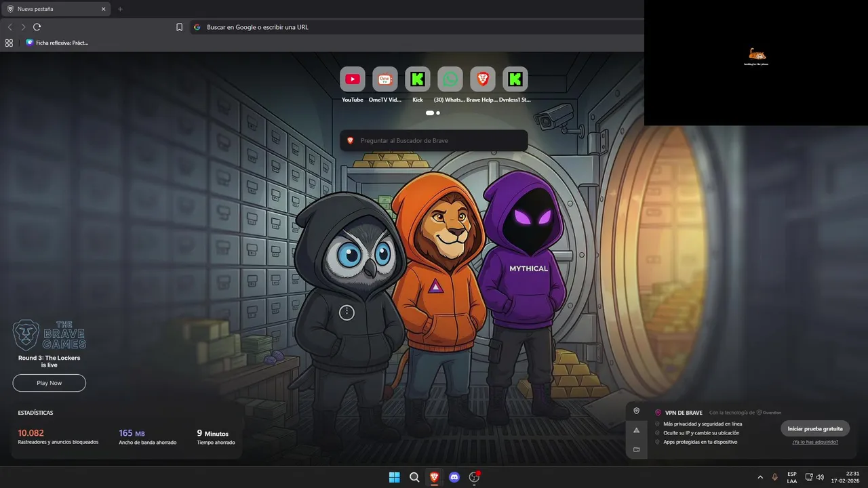Viewport: 868px width, 488px height.
Task: Go to second page of shortcut tiles
Action: coord(438,113)
